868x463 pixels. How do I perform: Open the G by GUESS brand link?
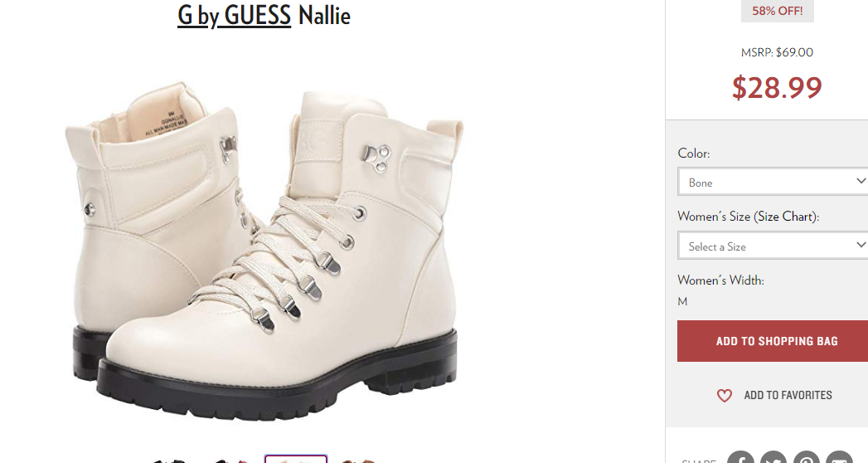pos(234,16)
